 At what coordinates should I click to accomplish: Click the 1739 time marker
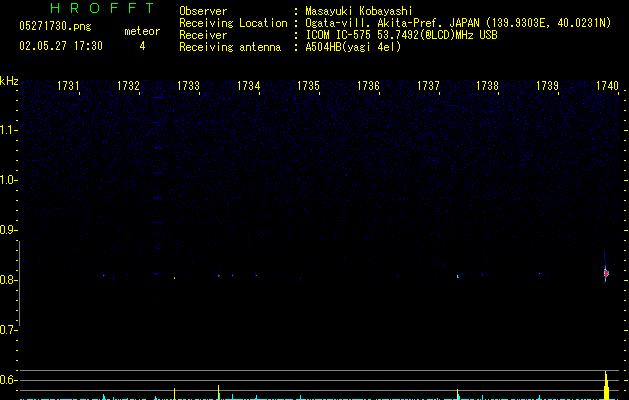click(547, 85)
